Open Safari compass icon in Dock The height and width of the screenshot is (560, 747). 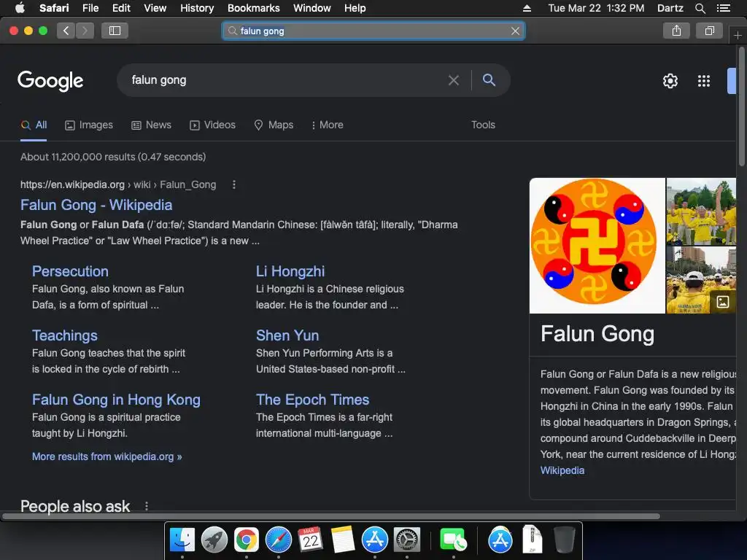(x=278, y=540)
